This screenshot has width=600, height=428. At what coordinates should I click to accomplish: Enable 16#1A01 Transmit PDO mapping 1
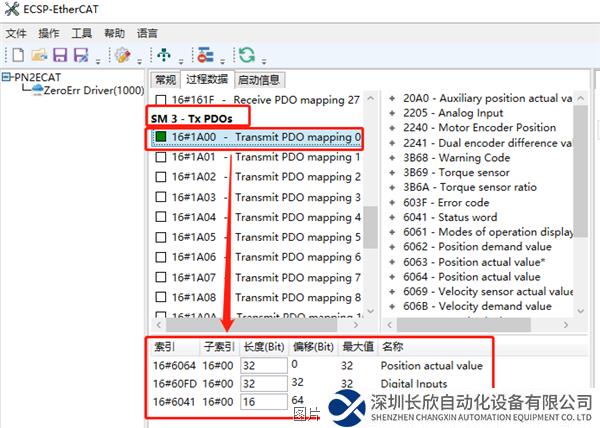pos(161,157)
